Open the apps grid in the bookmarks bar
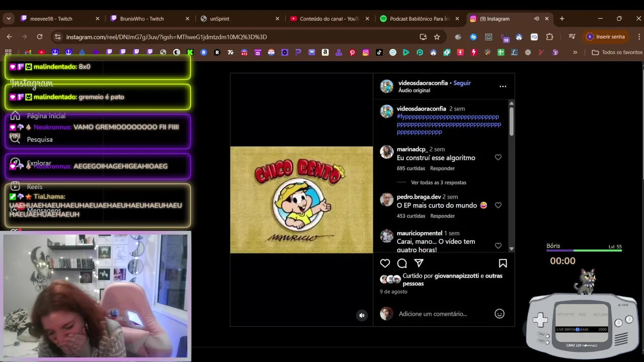The width and height of the screenshot is (644, 362). (x=8, y=52)
